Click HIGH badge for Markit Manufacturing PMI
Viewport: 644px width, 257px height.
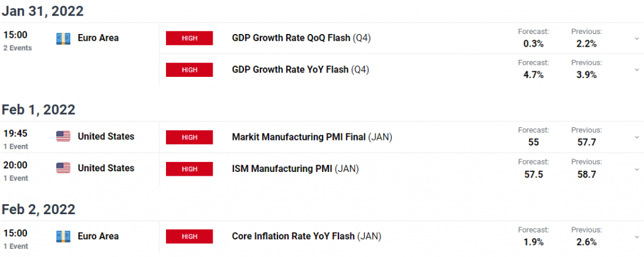click(189, 137)
